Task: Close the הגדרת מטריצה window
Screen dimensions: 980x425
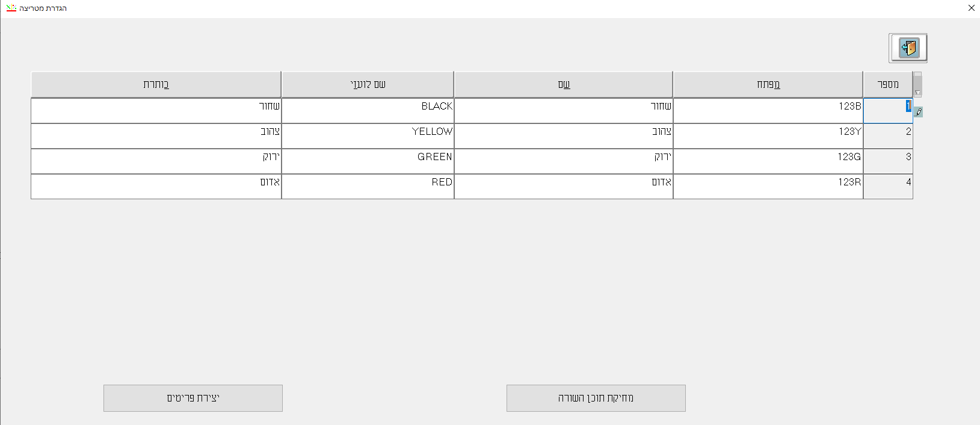Action: coord(971,8)
